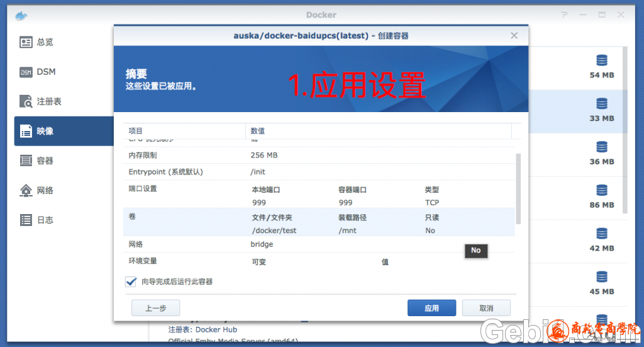Click the 映像 image document icon
644x347 pixels.
point(26,131)
